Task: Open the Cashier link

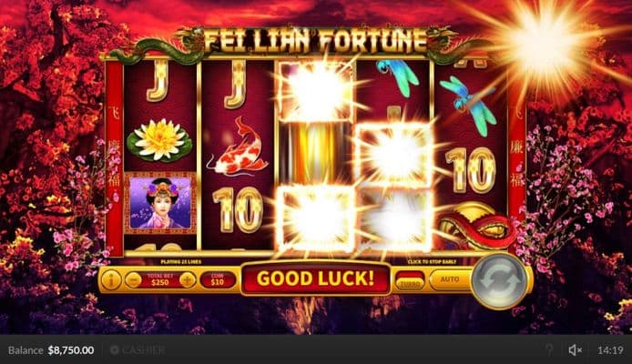Action: pyautogui.click(x=138, y=350)
